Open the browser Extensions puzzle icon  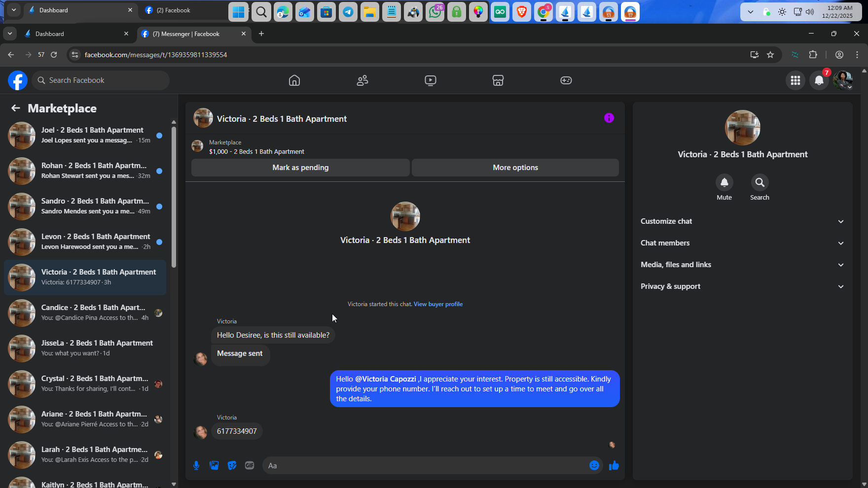[x=813, y=55]
